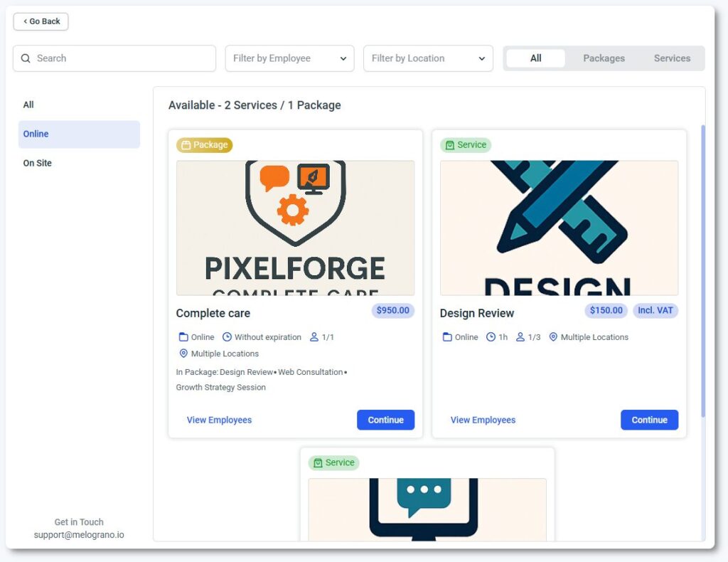Click the clock icon on Complete care
The height and width of the screenshot is (562, 728).
pos(227,337)
